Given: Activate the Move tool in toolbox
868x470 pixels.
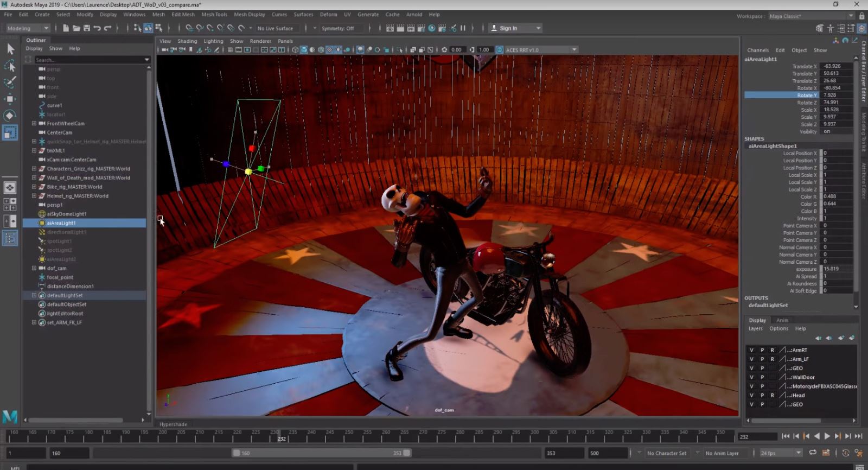Looking at the screenshot, I should (10, 99).
